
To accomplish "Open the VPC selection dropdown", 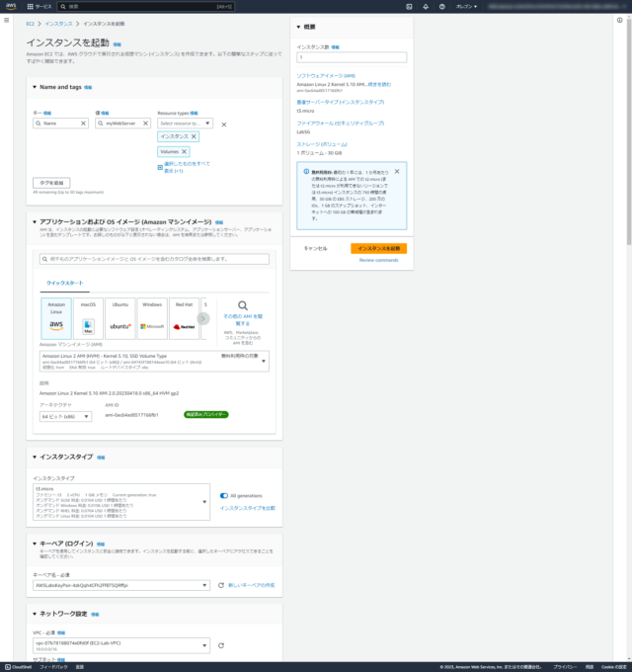I will [x=121, y=645].
